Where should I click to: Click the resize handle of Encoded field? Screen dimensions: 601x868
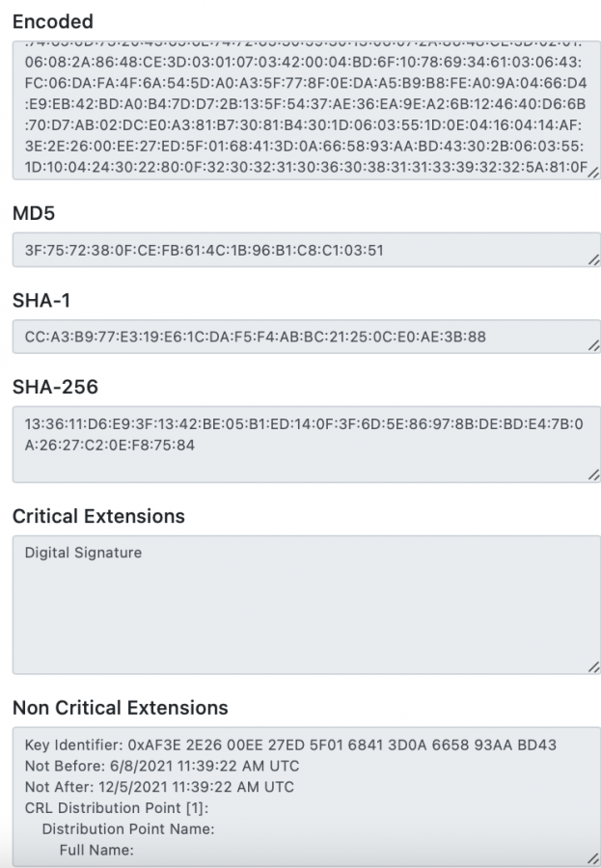pyautogui.click(x=593, y=173)
